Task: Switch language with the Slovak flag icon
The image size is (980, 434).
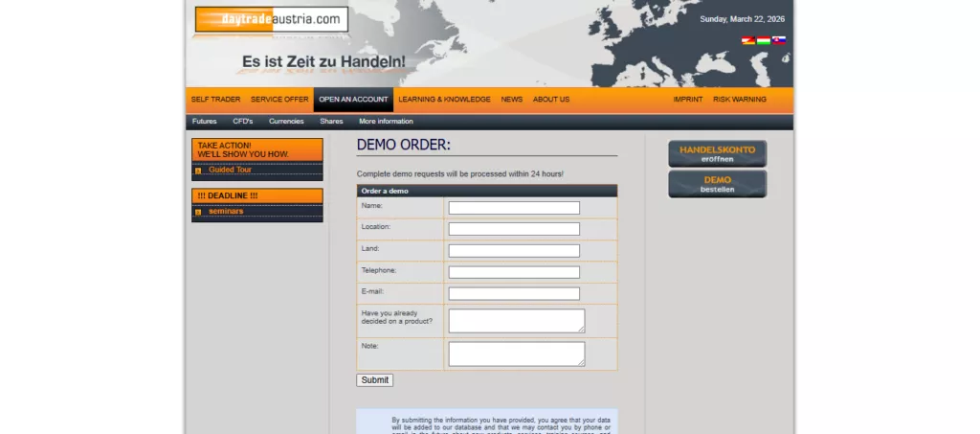Action: coord(778,40)
